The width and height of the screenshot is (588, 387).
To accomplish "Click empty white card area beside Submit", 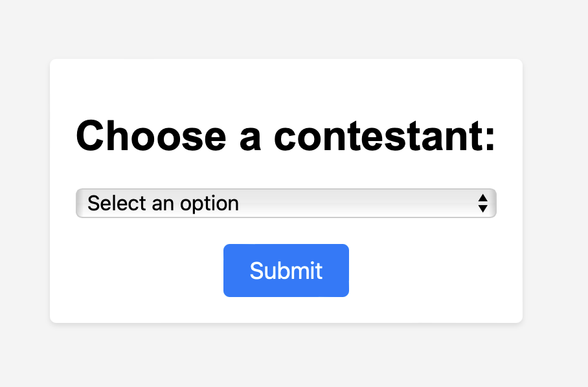I will coord(431,271).
